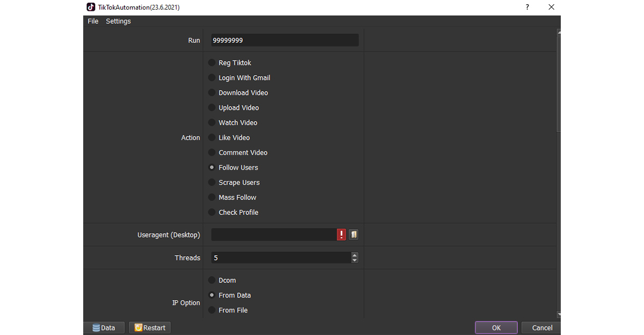Pick the Upload Video action

click(233, 108)
